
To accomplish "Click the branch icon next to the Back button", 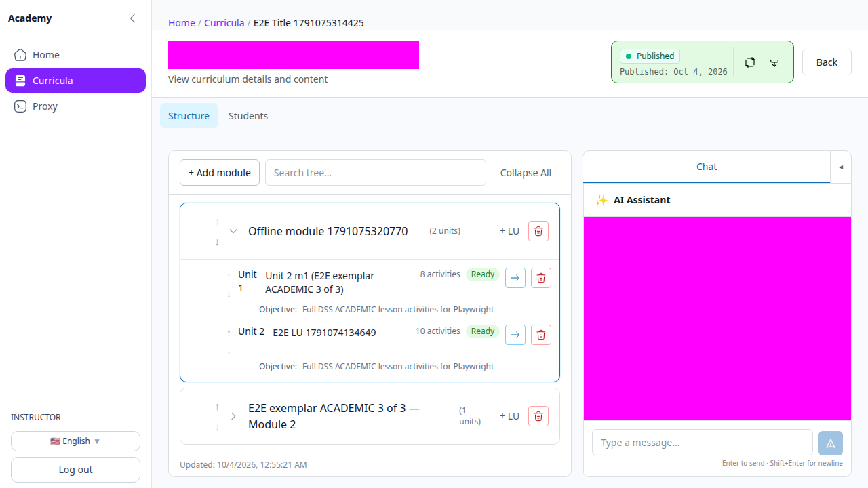I will (774, 62).
